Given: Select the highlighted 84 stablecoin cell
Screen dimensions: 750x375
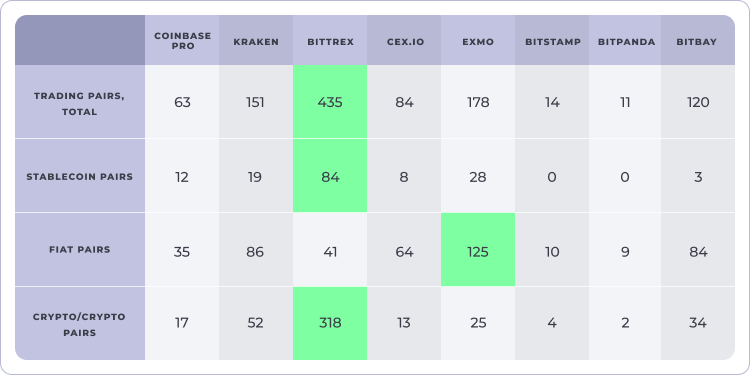Looking at the screenshot, I should click(330, 176).
